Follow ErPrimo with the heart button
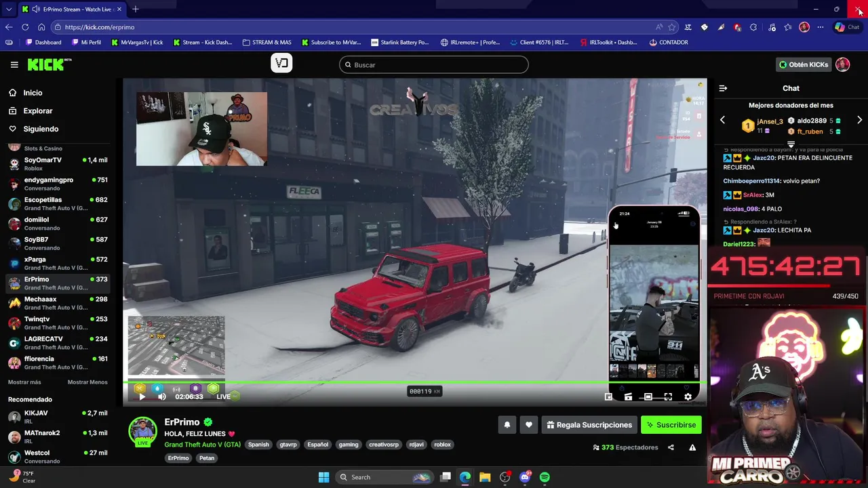Viewport: 868px width, 488px height. [x=529, y=425]
